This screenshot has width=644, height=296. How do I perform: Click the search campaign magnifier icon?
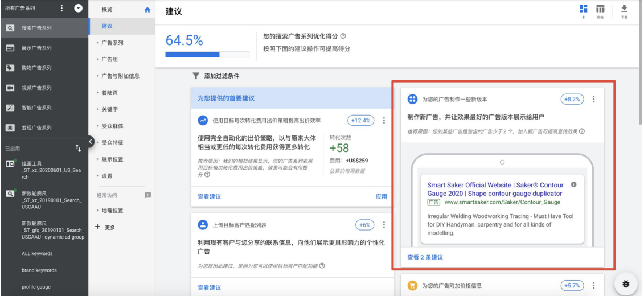coord(10,28)
